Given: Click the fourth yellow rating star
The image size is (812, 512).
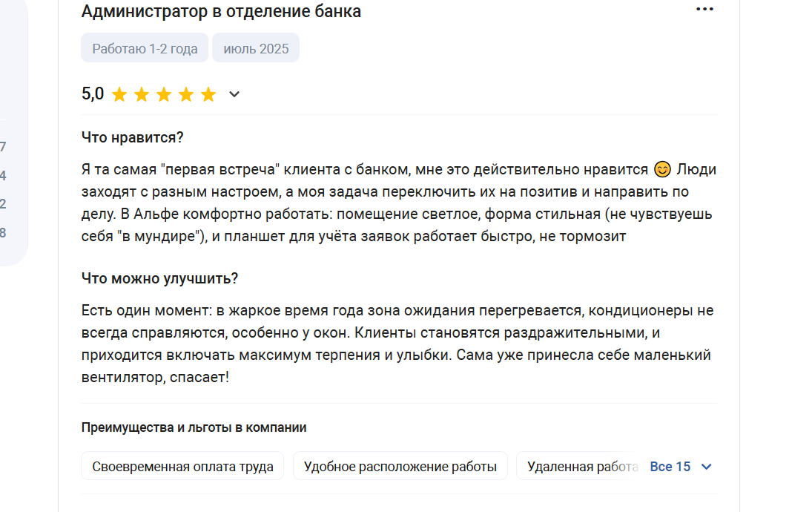Looking at the screenshot, I should pyautogui.click(x=186, y=94).
